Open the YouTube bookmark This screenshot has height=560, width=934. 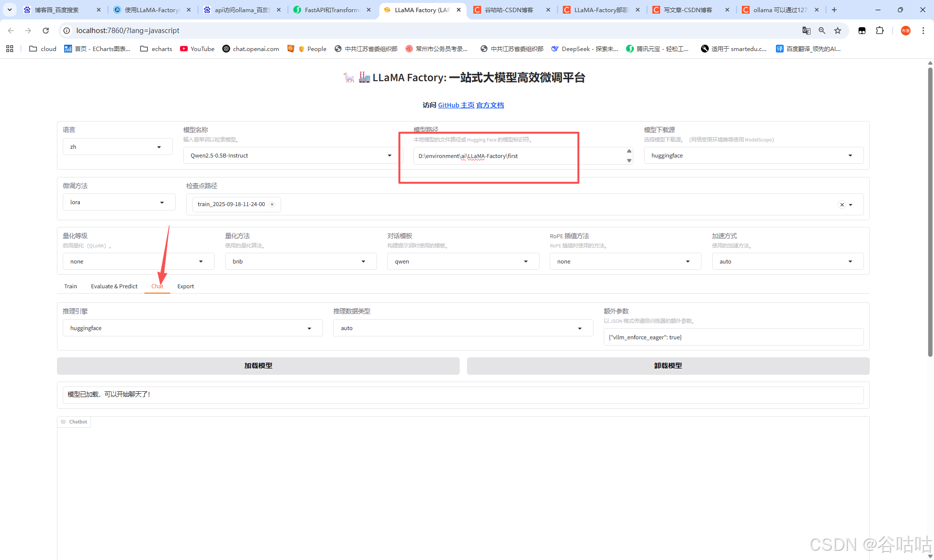(197, 49)
